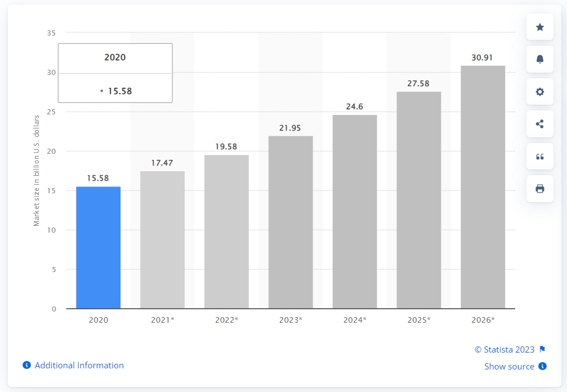Click the 2021* x-axis label
567x392 pixels.
(x=162, y=320)
